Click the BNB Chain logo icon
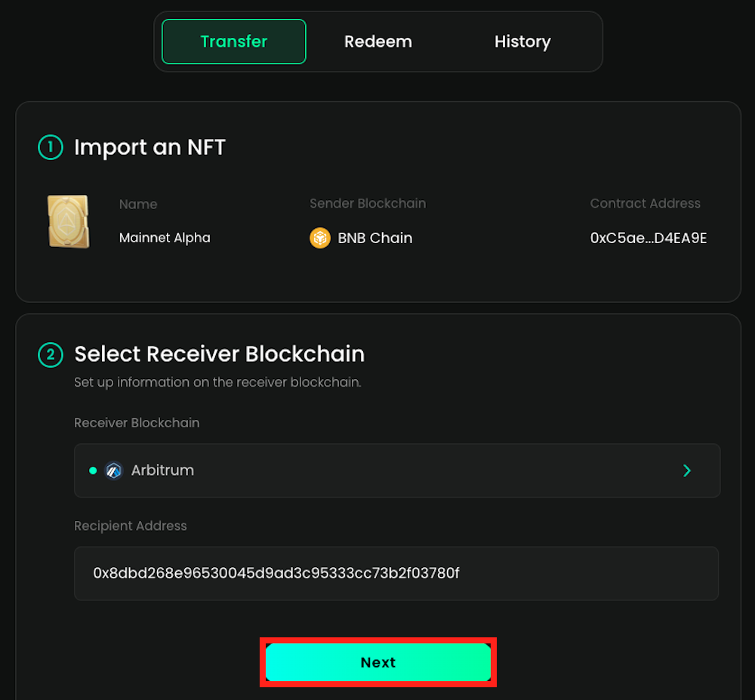 point(320,238)
